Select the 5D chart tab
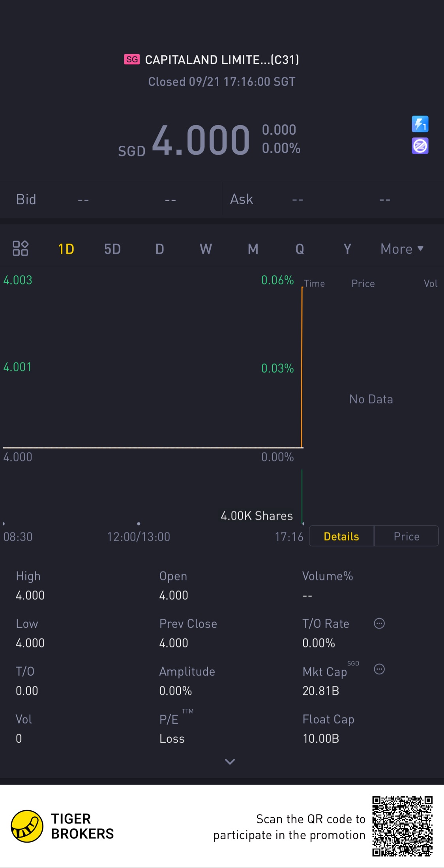The height and width of the screenshot is (868, 444). (112, 249)
